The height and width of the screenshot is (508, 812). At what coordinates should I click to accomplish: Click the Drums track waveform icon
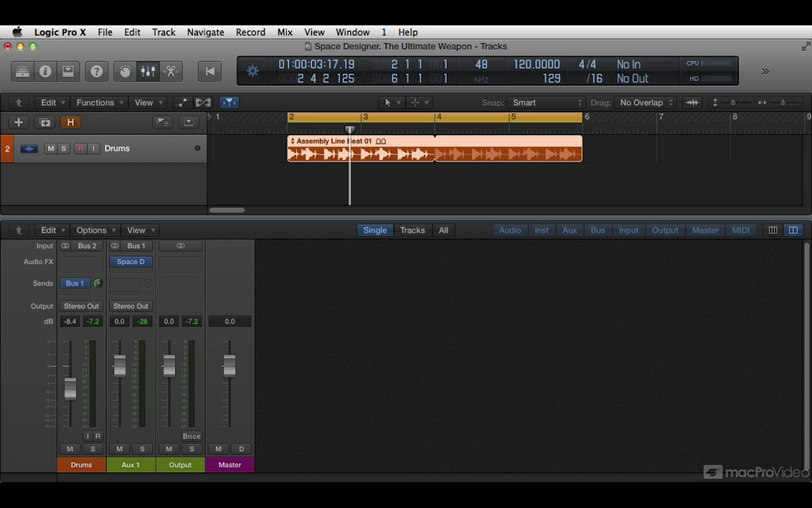coord(29,149)
